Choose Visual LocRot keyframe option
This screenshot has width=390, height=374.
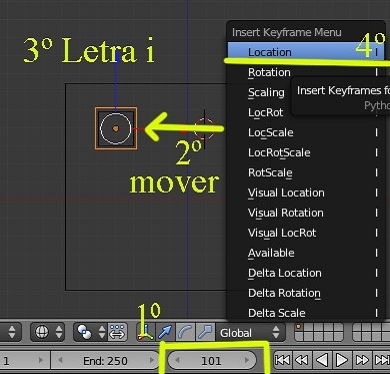coord(306,233)
